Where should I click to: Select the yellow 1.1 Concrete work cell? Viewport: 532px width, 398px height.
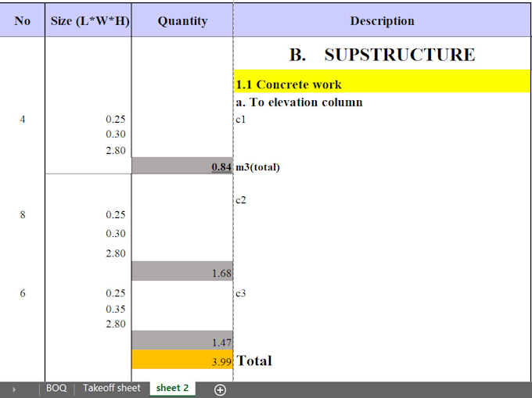[x=382, y=81]
